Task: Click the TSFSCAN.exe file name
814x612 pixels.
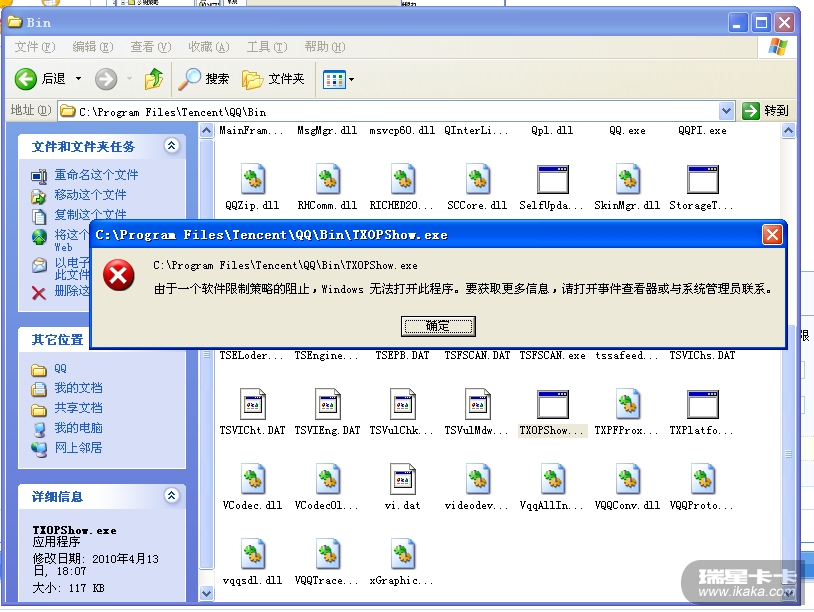Action: point(552,356)
